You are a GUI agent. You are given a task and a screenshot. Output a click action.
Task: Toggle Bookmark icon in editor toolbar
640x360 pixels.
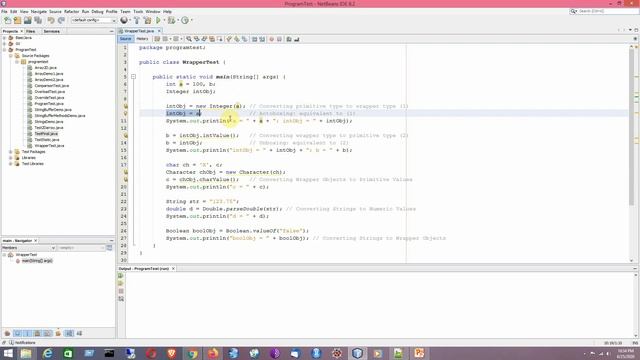pyautogui.click(x=244, y=39)
